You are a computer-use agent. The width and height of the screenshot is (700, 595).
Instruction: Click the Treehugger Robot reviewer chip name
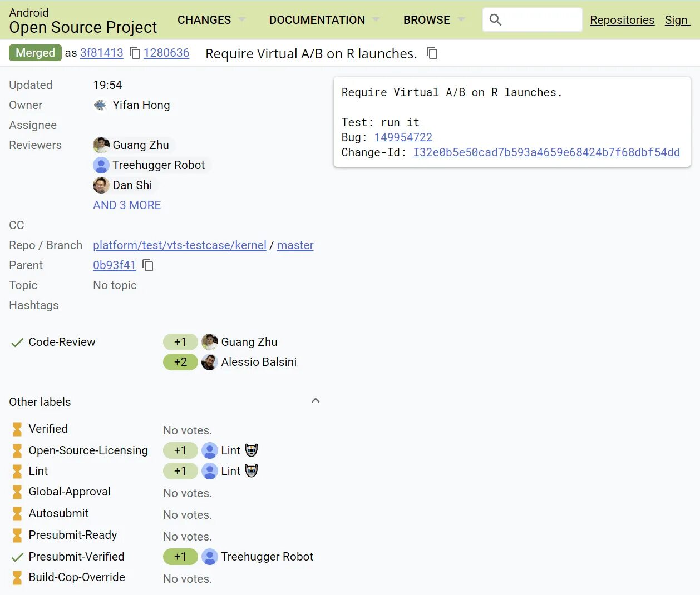159,165
